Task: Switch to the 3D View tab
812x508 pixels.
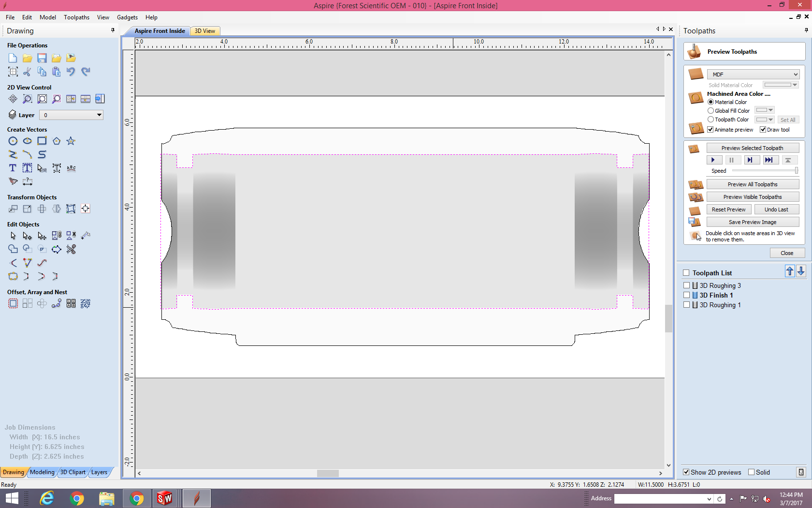Action: [204, 30]
